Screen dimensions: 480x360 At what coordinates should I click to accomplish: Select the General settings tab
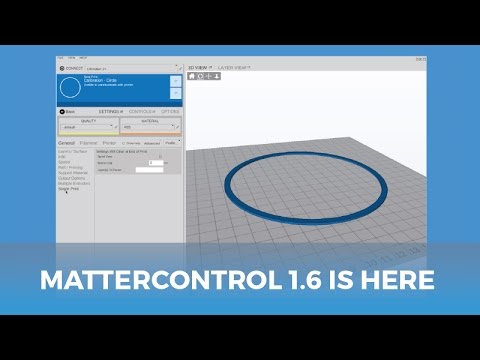coord(66,143)
